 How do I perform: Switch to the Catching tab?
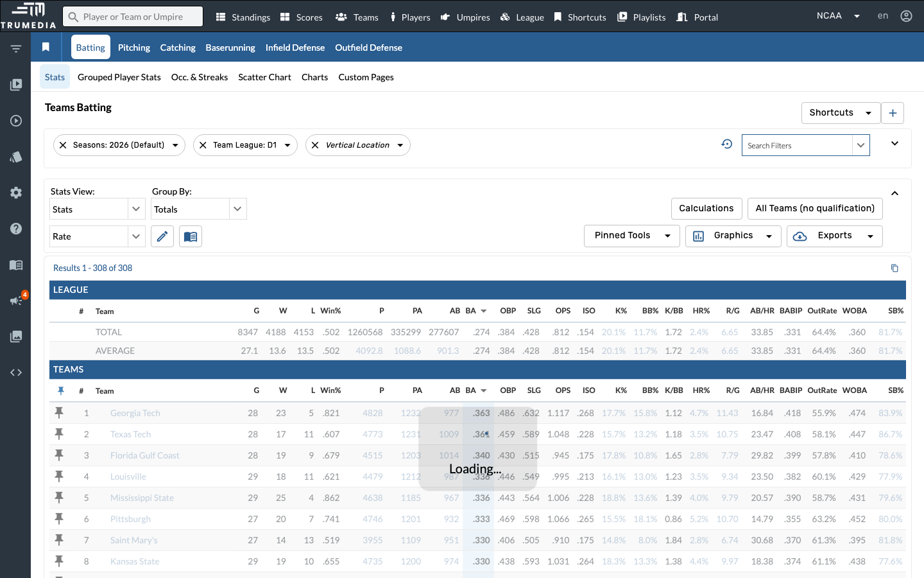178,48
